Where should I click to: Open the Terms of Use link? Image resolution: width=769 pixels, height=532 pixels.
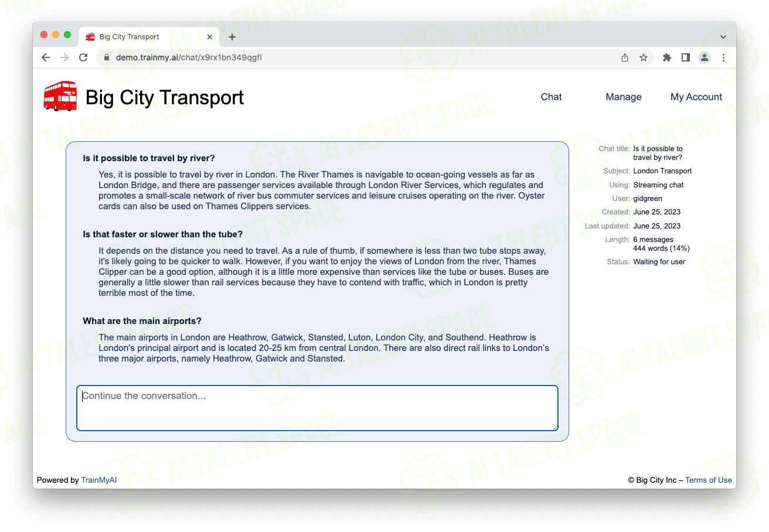709,480
